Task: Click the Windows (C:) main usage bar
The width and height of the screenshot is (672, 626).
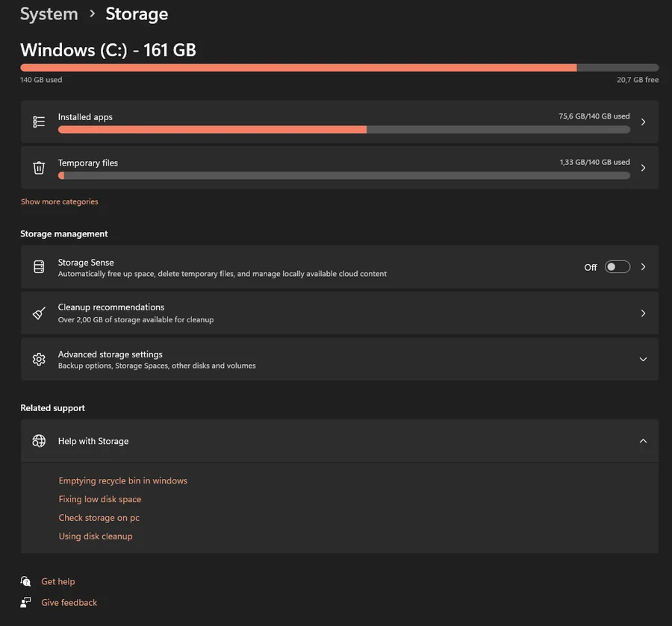Action: click(340, 68)
